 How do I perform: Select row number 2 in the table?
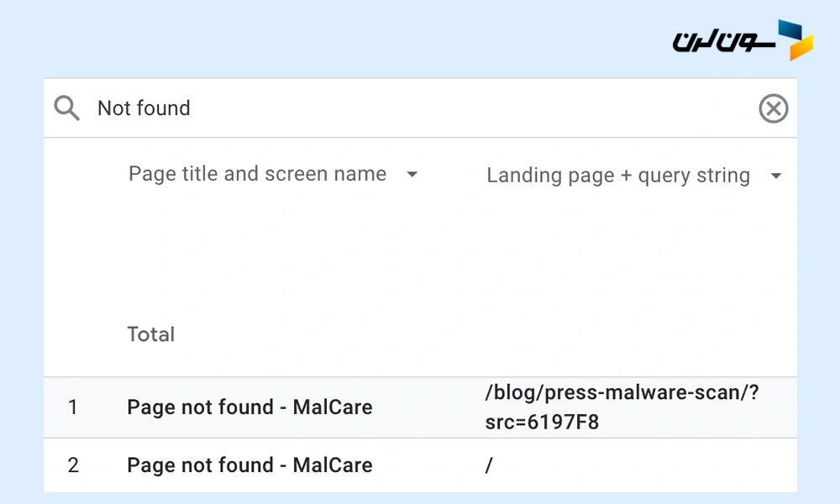click(x=73, y=465)
